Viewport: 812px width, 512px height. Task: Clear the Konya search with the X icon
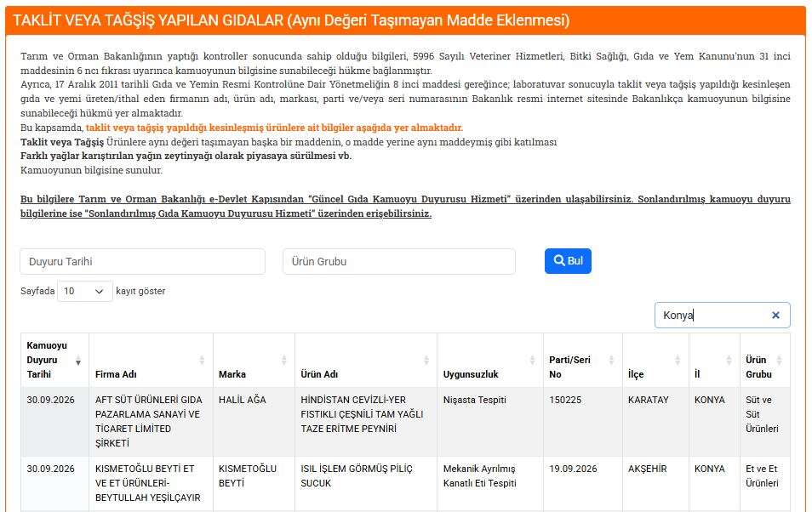point(775,316)
